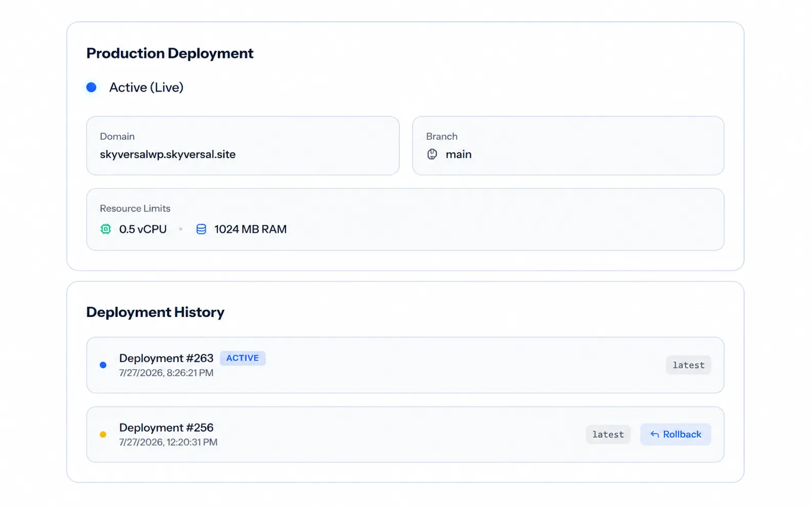Select the Deployment #256 title
The image size is (812, 508).
tap(166, 428)
